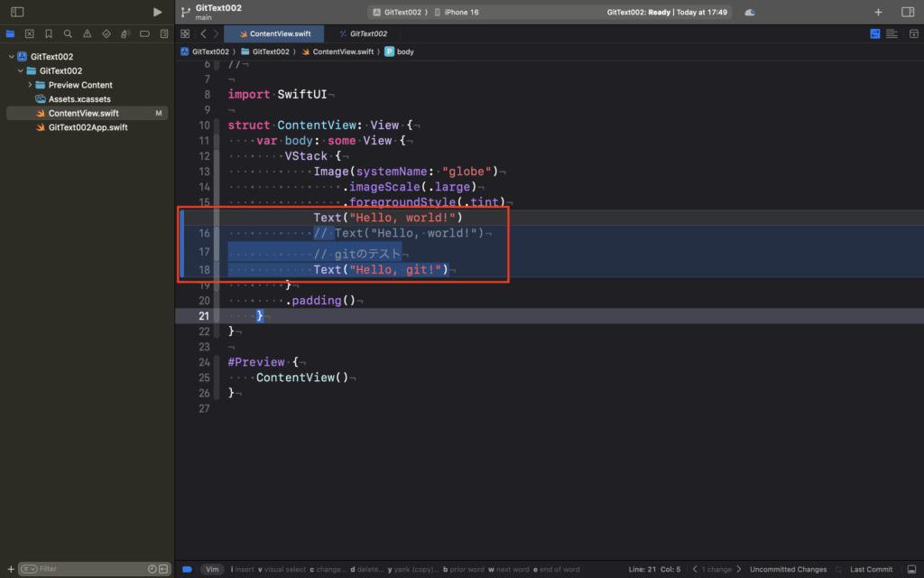Show the Breakpoint navigator

(144, 33)
